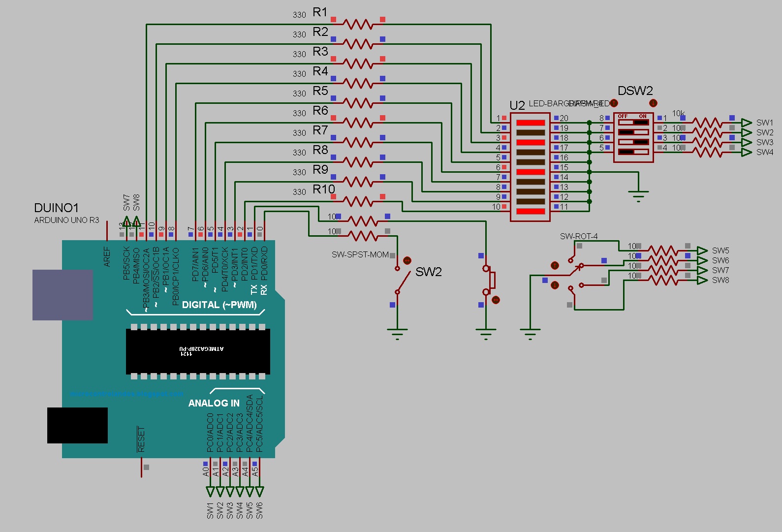Toggle DIP switch position 3
This screenshot has height=532, width=782.
(633, 142)
